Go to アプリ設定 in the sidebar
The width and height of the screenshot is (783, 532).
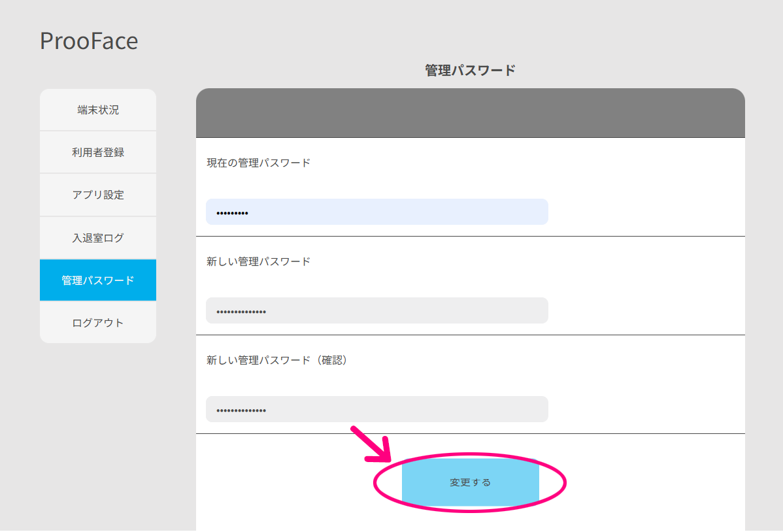(x=98, y=195)
